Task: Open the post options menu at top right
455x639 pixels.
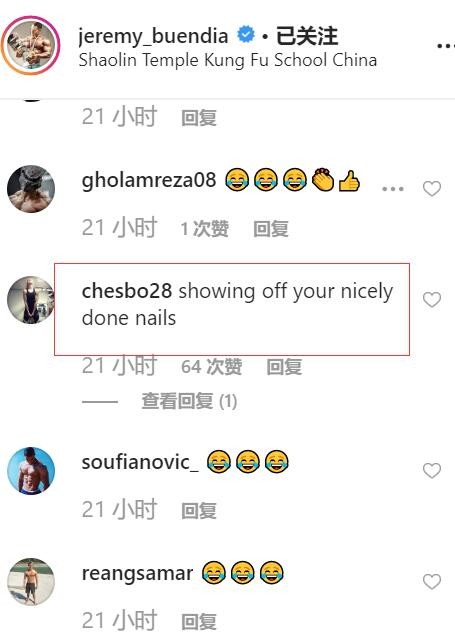Action: [x=446, y=46]
